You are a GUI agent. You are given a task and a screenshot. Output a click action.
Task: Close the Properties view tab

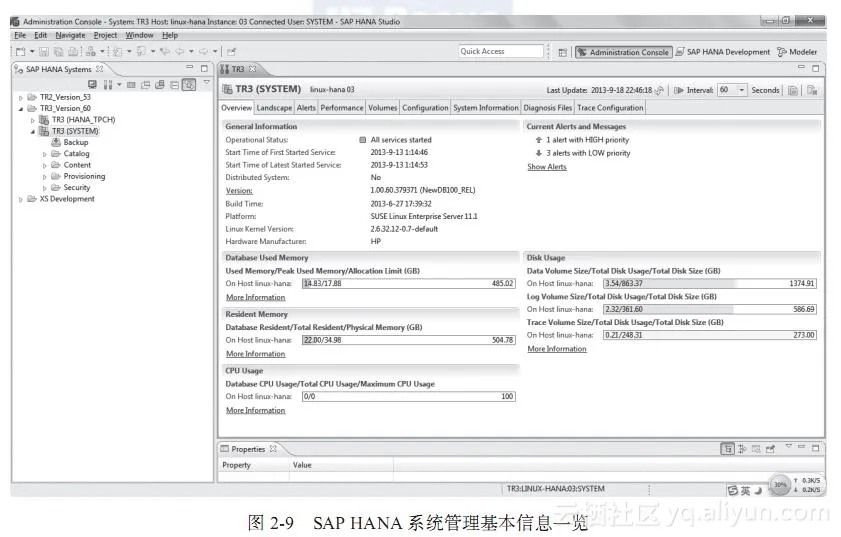coord(273,448)
